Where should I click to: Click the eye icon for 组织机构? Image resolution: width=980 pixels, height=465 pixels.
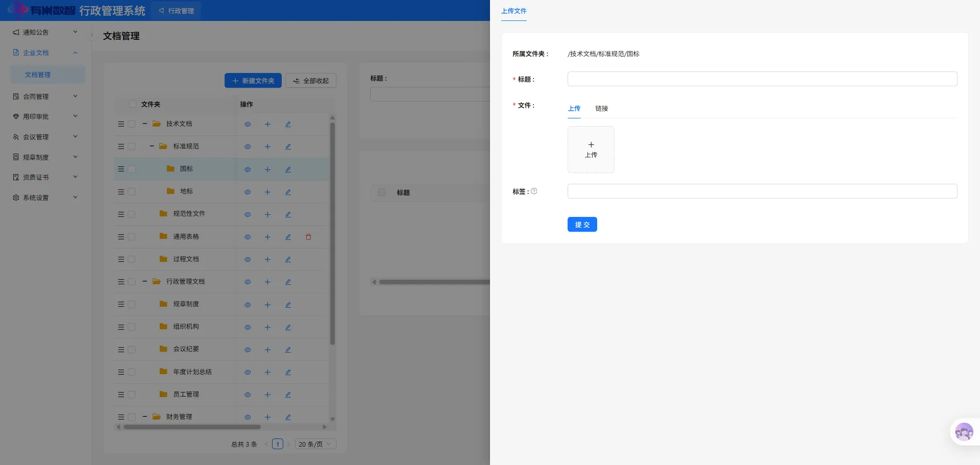coord(248,327)
